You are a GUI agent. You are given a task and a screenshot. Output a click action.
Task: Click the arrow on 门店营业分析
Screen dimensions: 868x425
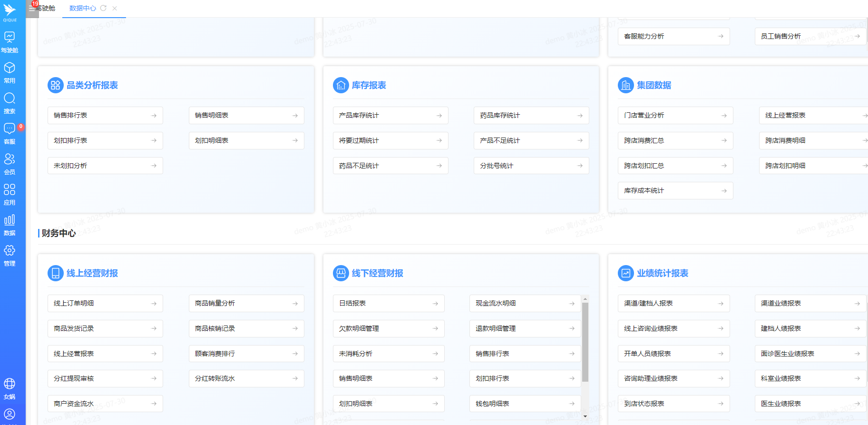click(724, 116)
